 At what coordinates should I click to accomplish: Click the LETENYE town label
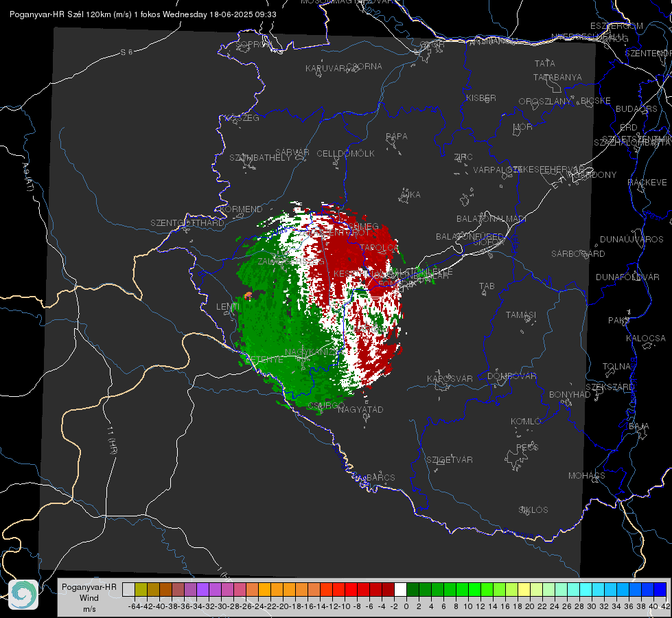(264, 359)
